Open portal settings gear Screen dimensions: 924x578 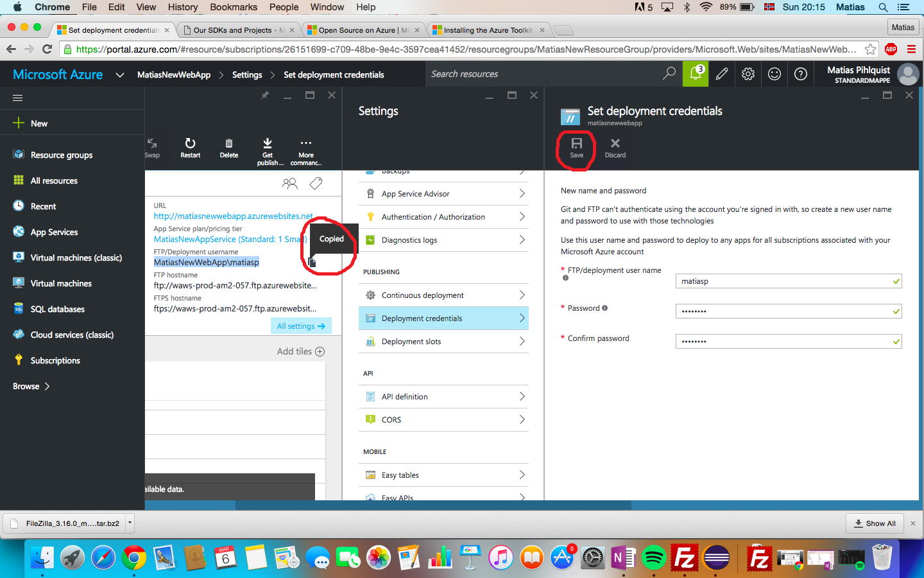pyautogui.click(x=748, y=74)
